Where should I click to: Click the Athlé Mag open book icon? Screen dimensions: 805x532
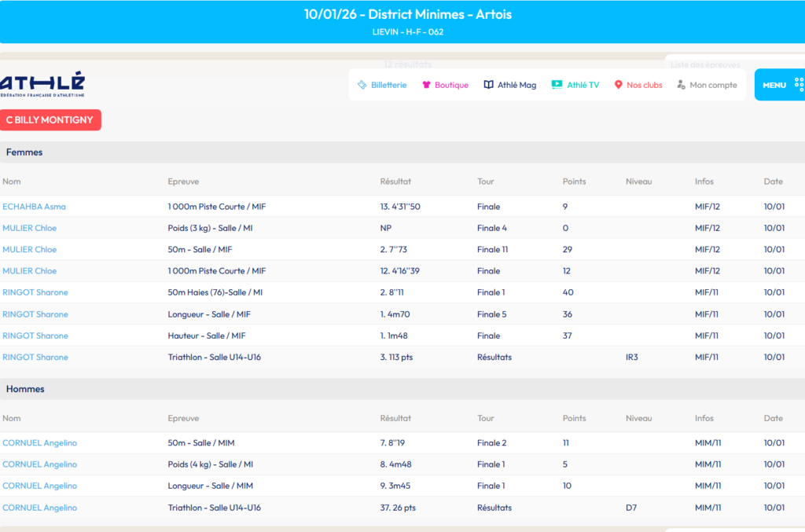(x=488, y=85)
